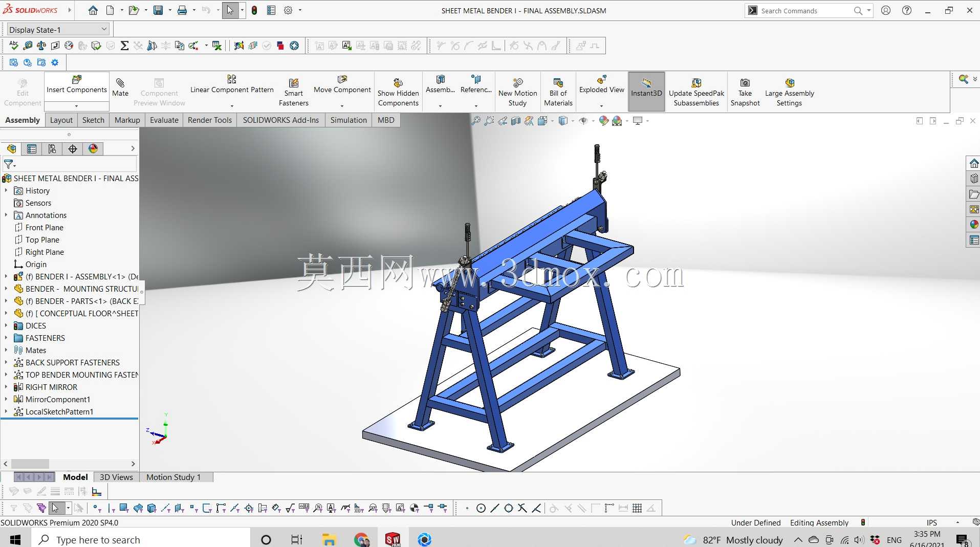Expand History tree node

point(6,190)
